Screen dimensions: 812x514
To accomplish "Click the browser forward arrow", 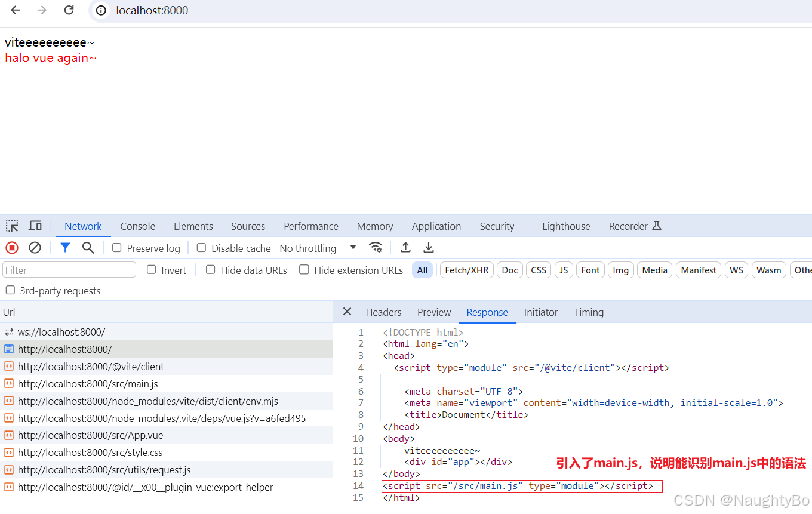I will (42, 10).
